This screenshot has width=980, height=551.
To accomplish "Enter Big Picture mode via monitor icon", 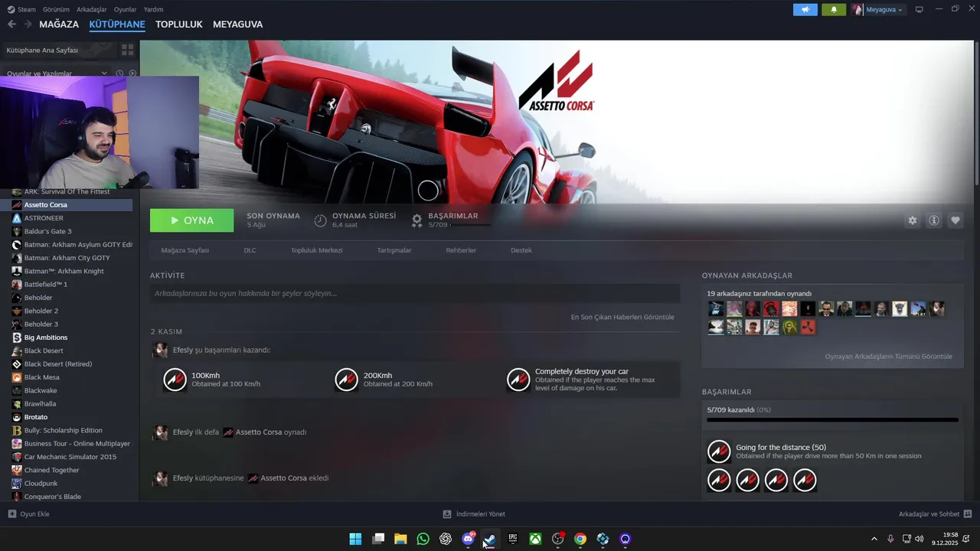I will tap(920, 10).
